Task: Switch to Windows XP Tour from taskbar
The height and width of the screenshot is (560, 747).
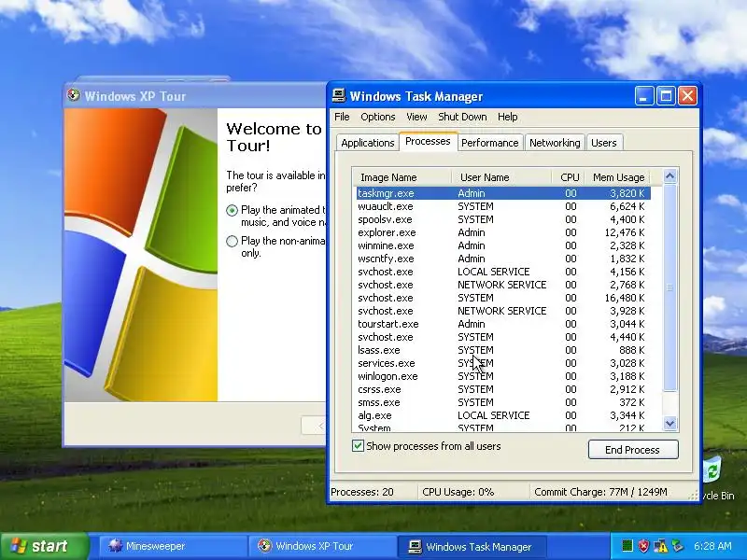Action: [x=322, y=546]
